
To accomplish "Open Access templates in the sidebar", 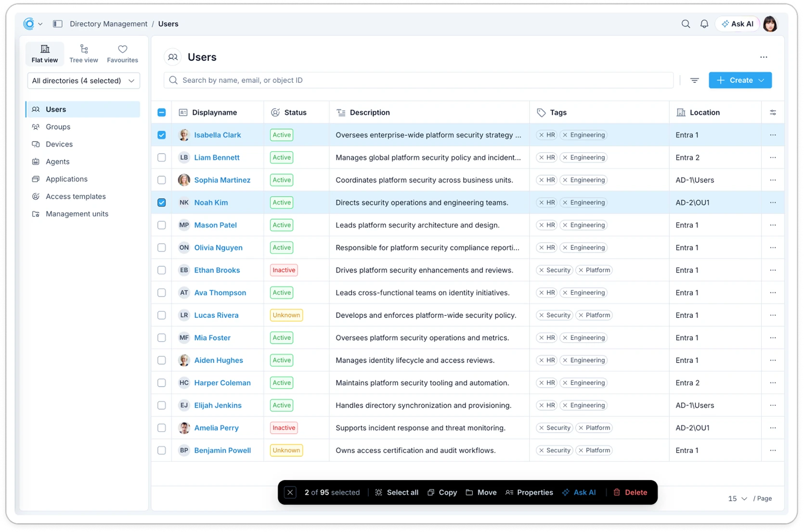I will pyautogui.click(x=83, y=196).
